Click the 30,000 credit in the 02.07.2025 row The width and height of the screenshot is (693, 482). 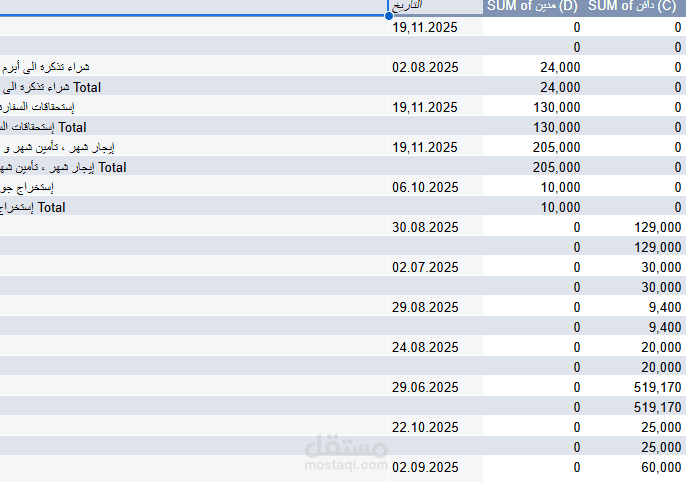coord(661,268)
